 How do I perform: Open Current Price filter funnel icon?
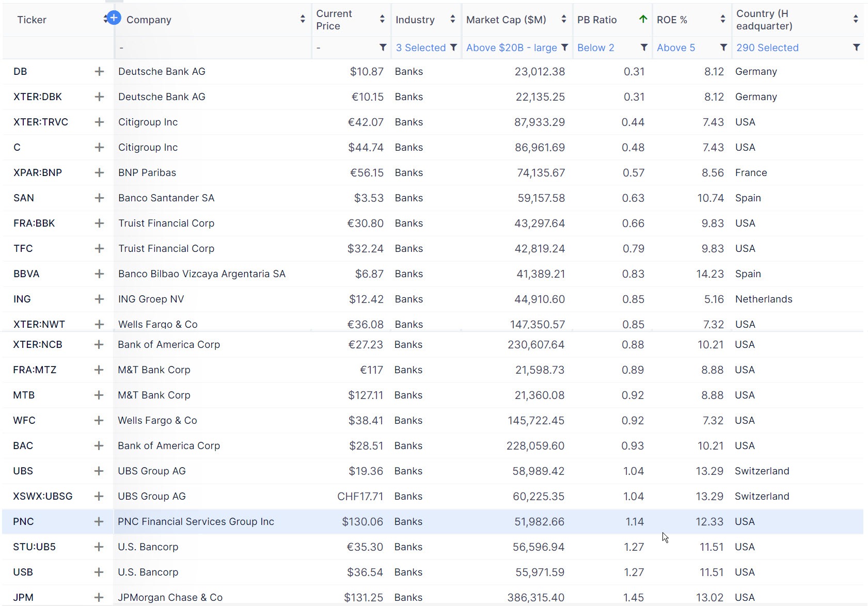(x=383, y=47)
